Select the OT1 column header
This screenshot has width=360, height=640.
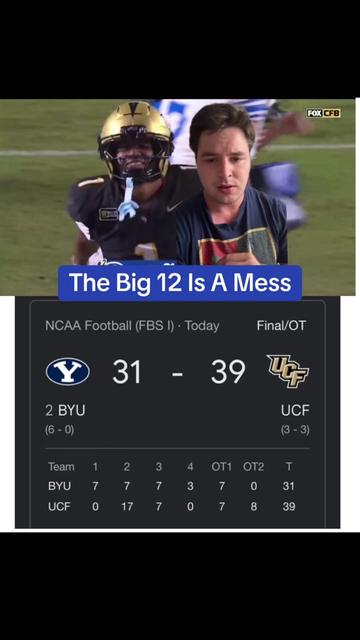pos(221,467)
